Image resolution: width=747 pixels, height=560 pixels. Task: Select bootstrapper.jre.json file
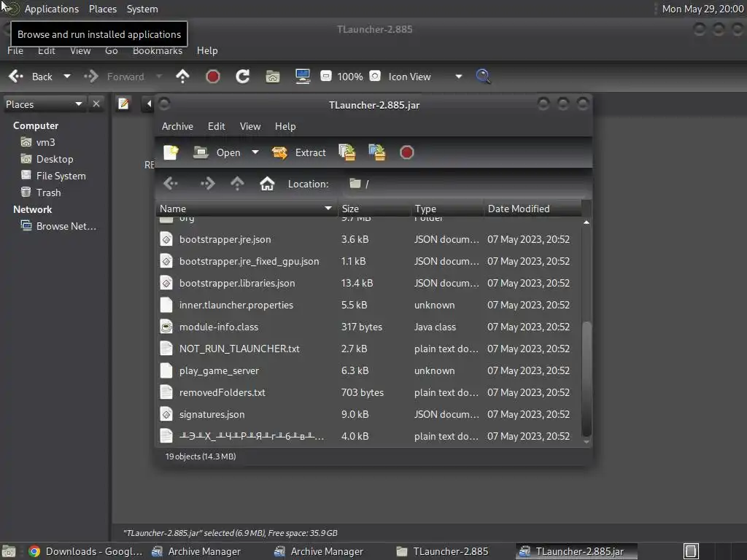click(x=368, y=239)
